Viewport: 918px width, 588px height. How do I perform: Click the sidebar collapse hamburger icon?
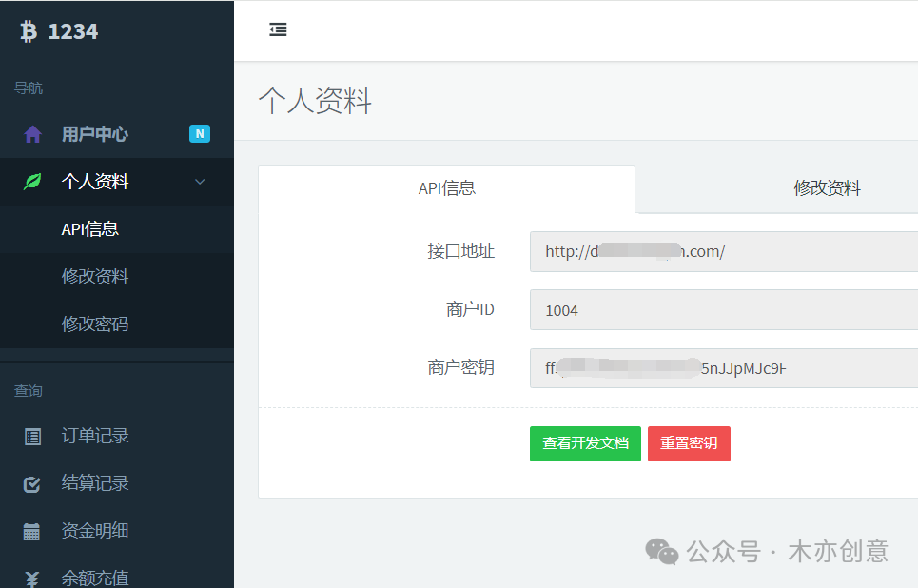pos(278,29)
